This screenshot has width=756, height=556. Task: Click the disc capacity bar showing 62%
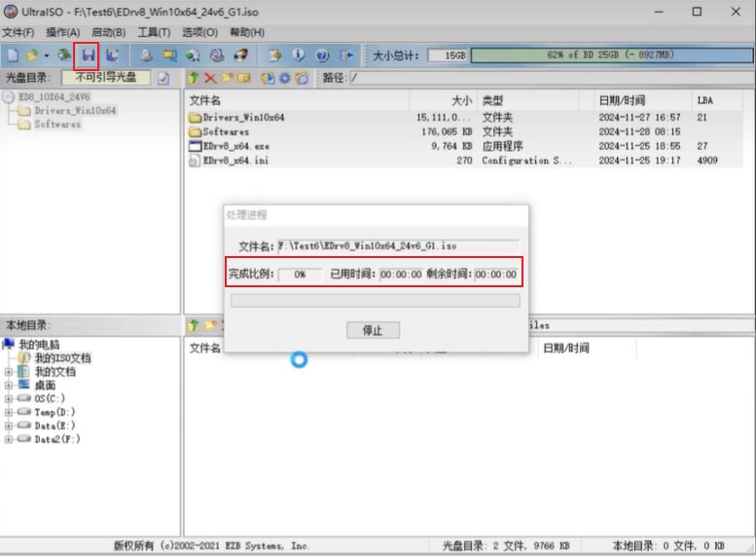[x=610, y=56]
